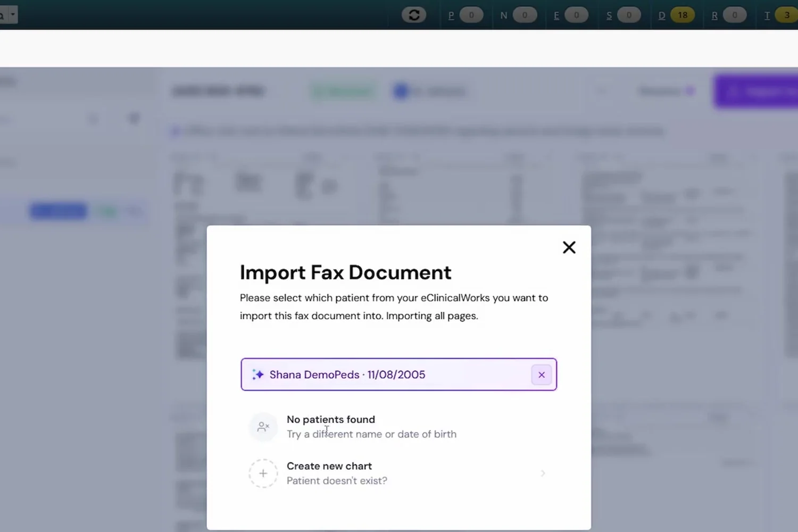
Task: Open the N counter in the top bar
Action: pyautogui.click(x=518, y=15)
